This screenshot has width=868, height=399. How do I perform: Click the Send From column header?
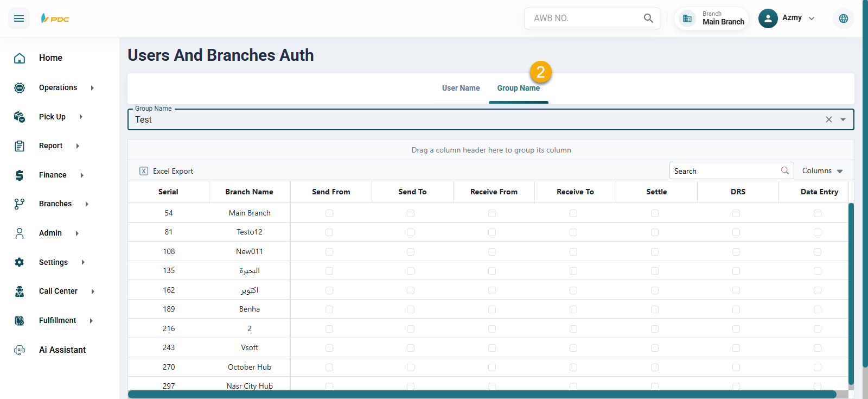pyautogui.click(x=331, y=192)
